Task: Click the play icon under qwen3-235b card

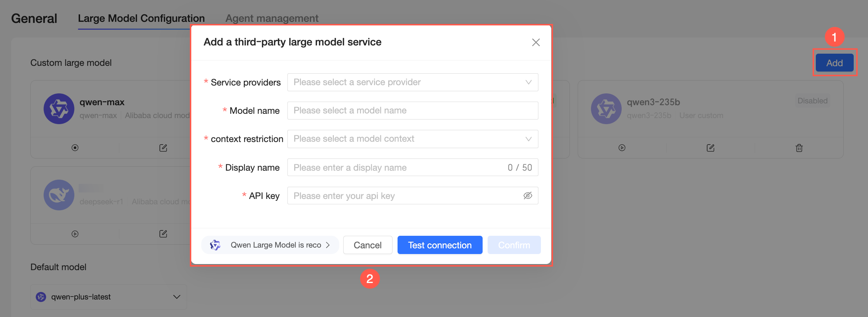Action: pyautogui.click(x=622, y=148)
